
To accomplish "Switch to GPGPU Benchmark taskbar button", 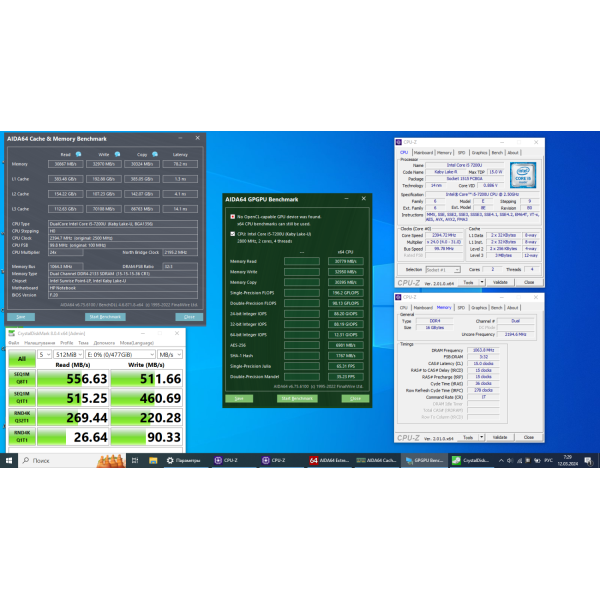I will (x=424, y=460).
